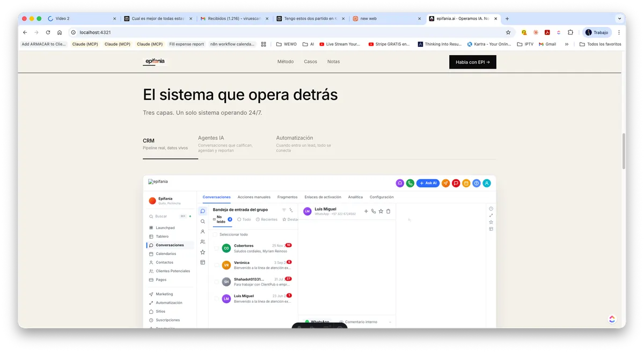
Task: Click the yellow calendar icon in CRM header
Action: (x=466, y=183)
